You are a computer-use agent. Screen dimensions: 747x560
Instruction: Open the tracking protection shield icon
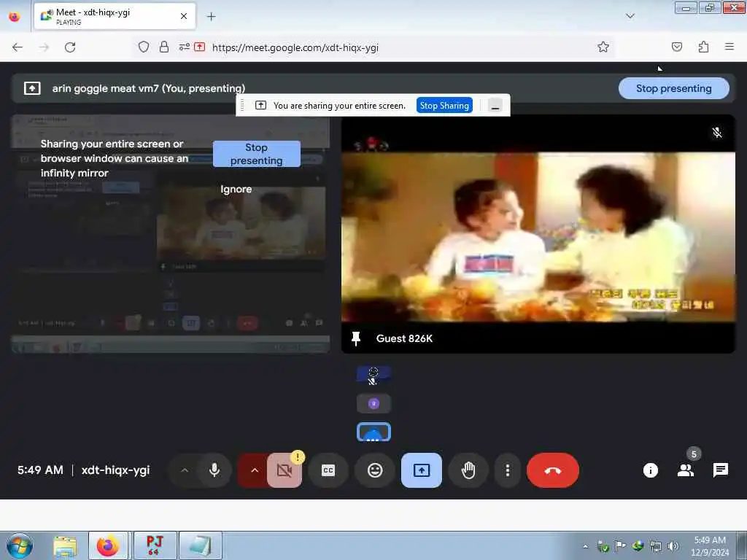[x=144, y=47]
